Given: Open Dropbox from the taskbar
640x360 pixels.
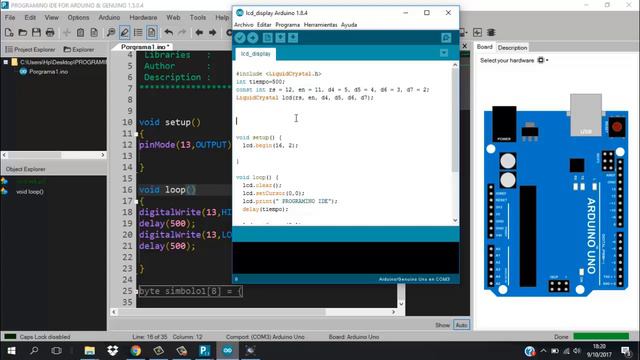Looking at the screenshot, I should [113, 351].
